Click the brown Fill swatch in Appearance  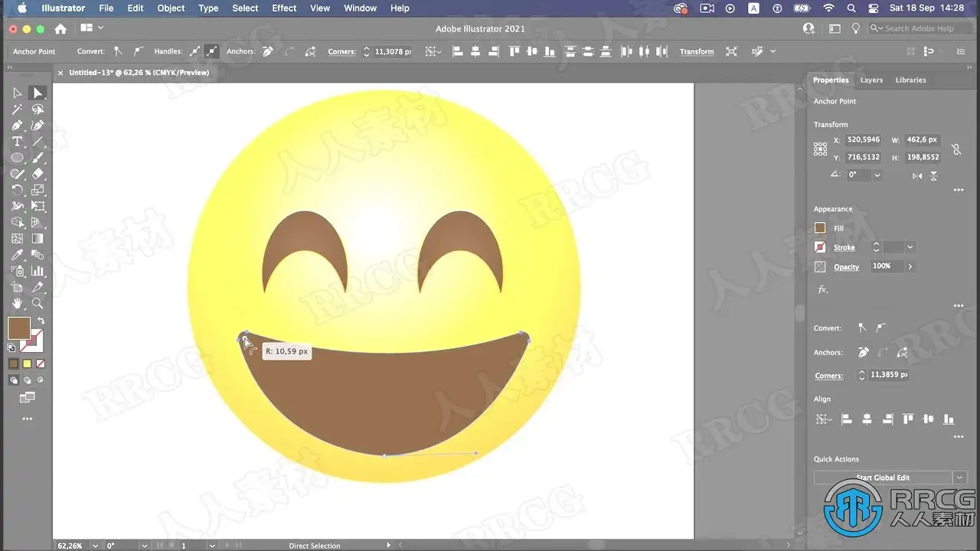[820, 228]
